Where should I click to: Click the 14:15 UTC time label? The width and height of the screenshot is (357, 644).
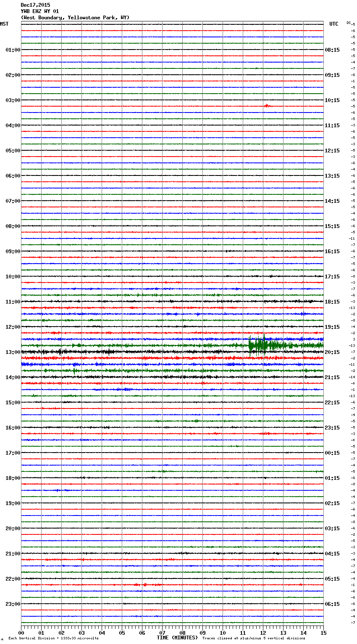pos(332,201)
